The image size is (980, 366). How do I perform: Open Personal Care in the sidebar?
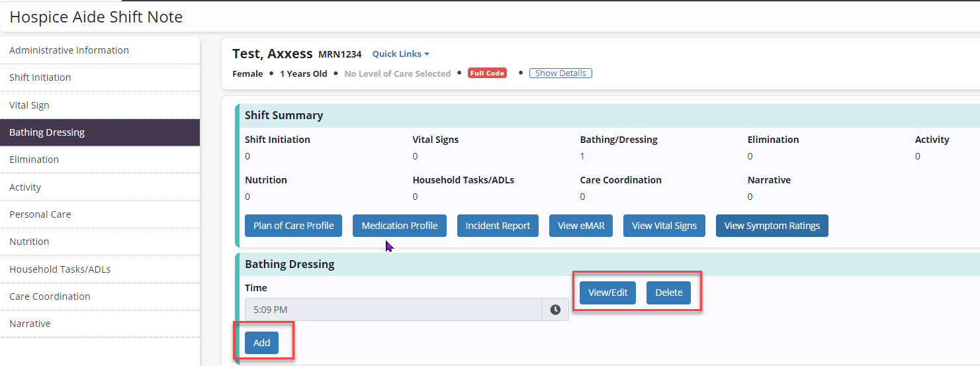click(x=40, y=214)
